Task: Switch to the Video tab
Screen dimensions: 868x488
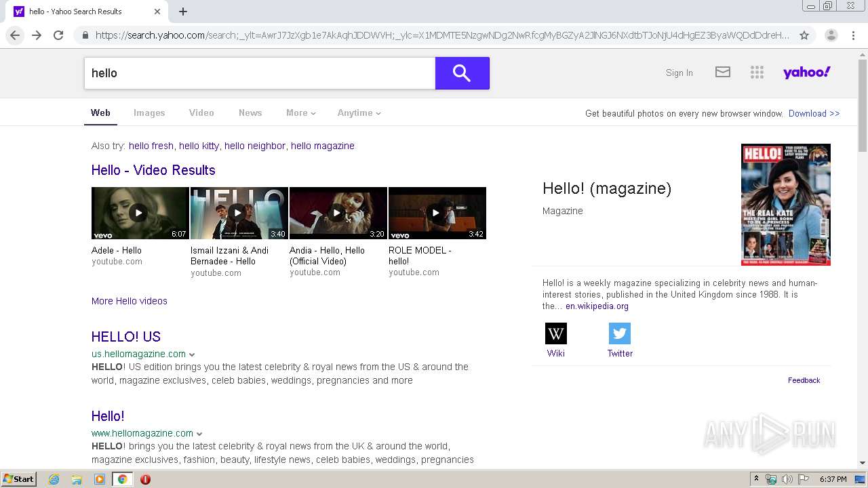Action: pos(201,113)
